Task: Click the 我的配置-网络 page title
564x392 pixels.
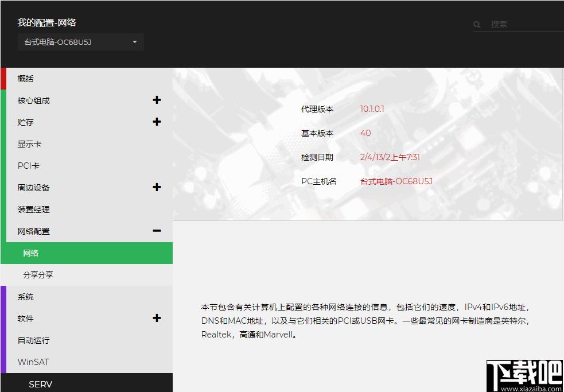Action: 46,22
